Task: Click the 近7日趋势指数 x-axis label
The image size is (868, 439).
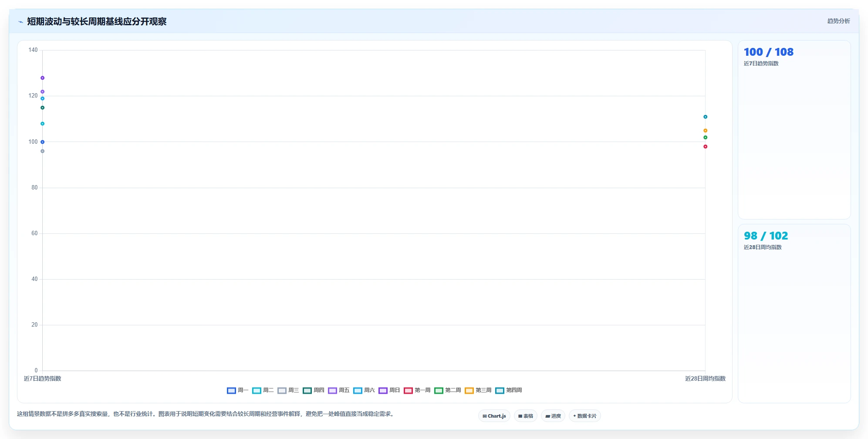Action: pyautogui.click(x=42, y=378)
